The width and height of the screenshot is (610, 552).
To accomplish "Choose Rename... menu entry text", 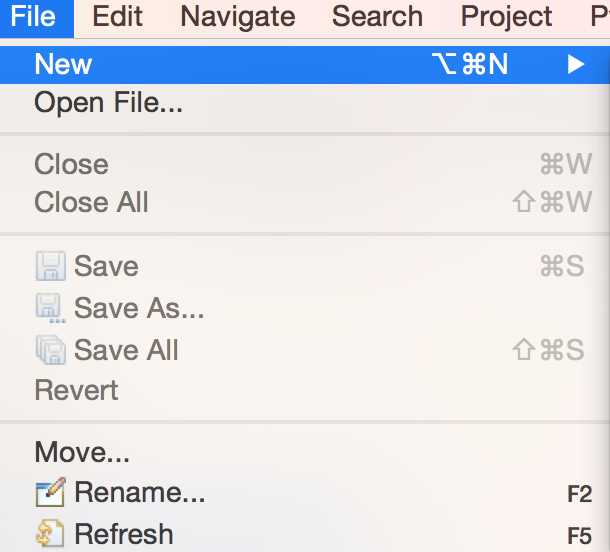I will point(139,492).
